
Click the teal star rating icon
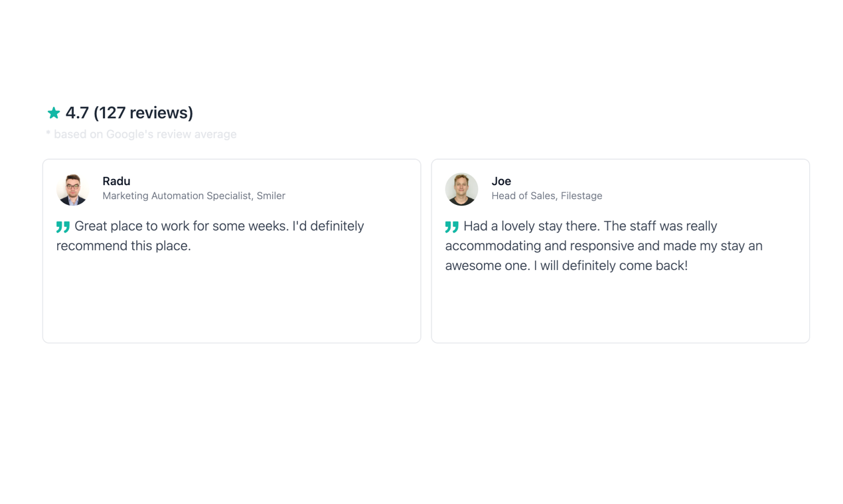54,113
